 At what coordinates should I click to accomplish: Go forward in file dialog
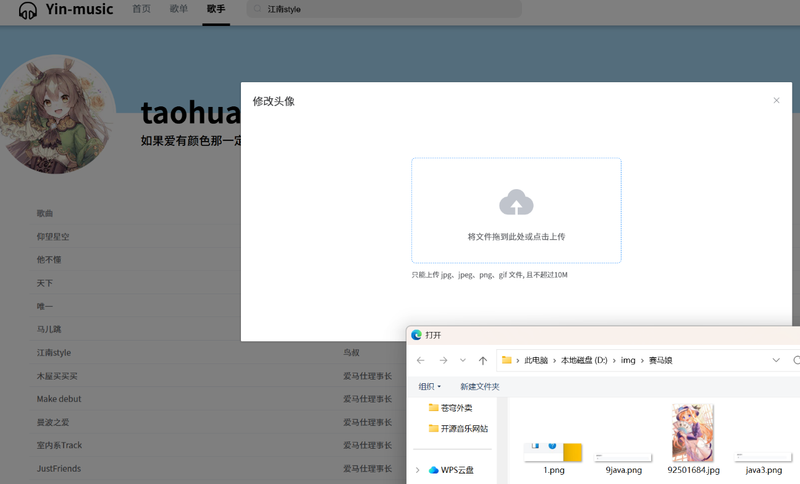coord(441,360)
